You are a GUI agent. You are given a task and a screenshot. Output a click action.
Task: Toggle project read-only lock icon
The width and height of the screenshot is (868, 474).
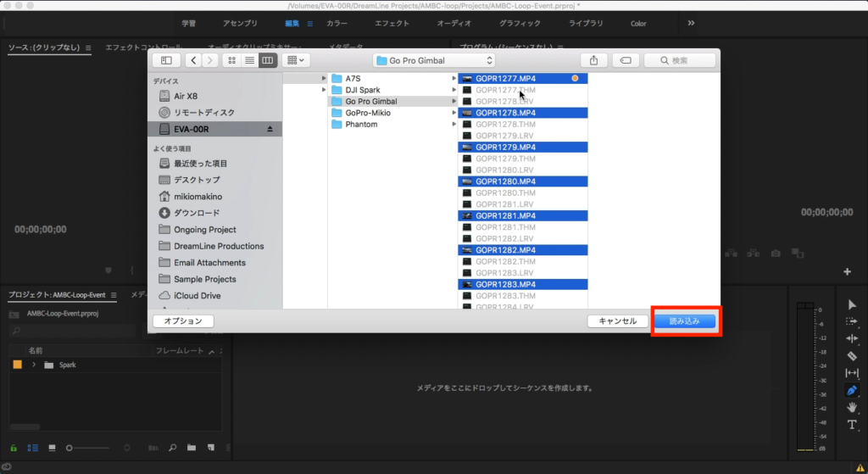click(x=14, y=448)
